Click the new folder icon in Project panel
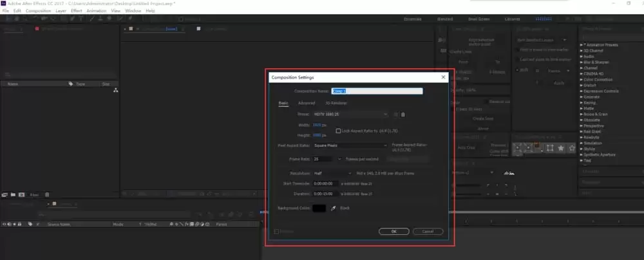 tap(13, 195)
